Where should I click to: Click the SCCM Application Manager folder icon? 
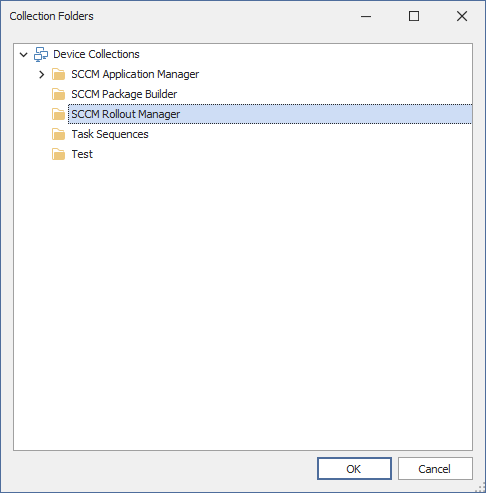(59, 74)
